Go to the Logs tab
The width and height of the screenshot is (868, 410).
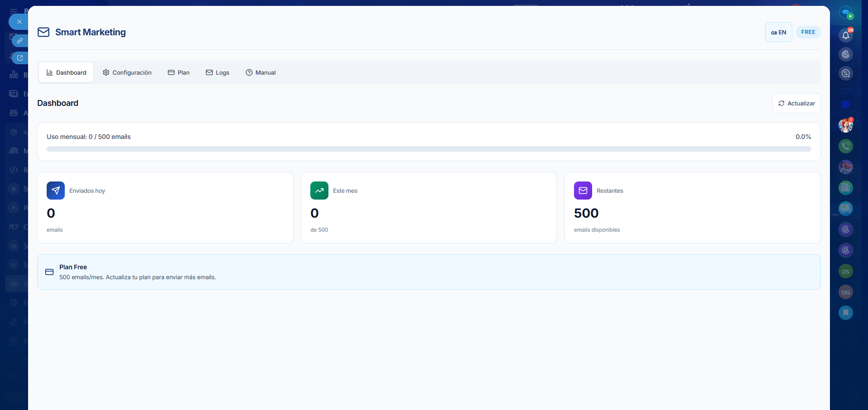[x=217, y=72]
